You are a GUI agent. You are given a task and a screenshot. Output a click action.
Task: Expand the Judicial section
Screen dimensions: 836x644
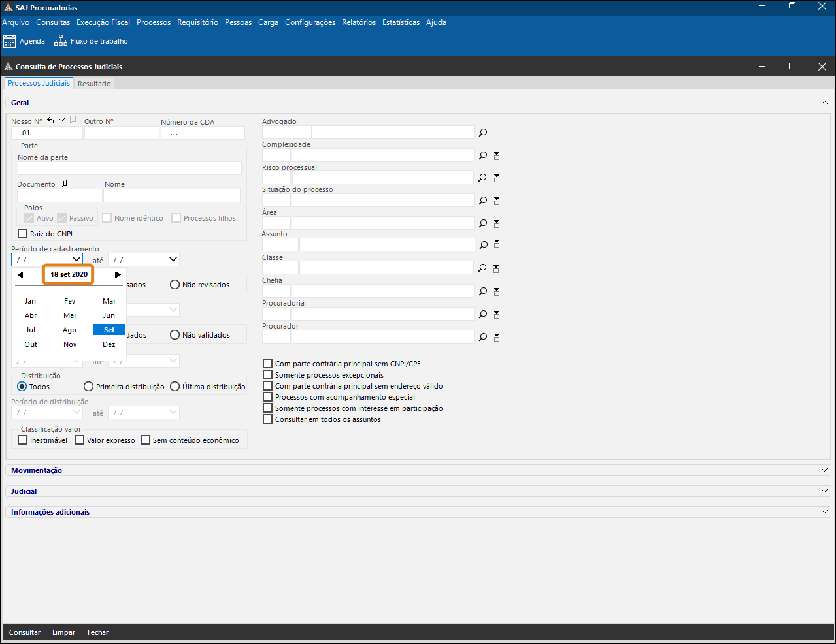coord(824,491)
